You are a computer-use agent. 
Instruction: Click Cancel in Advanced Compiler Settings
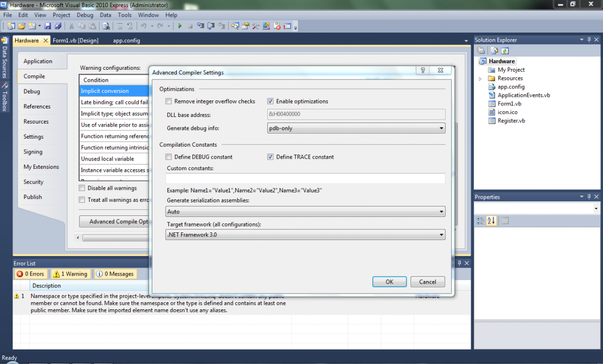428,282
